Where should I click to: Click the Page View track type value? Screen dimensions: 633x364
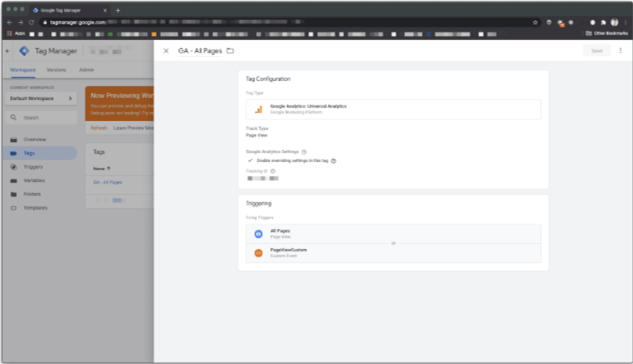click(257, 135)
